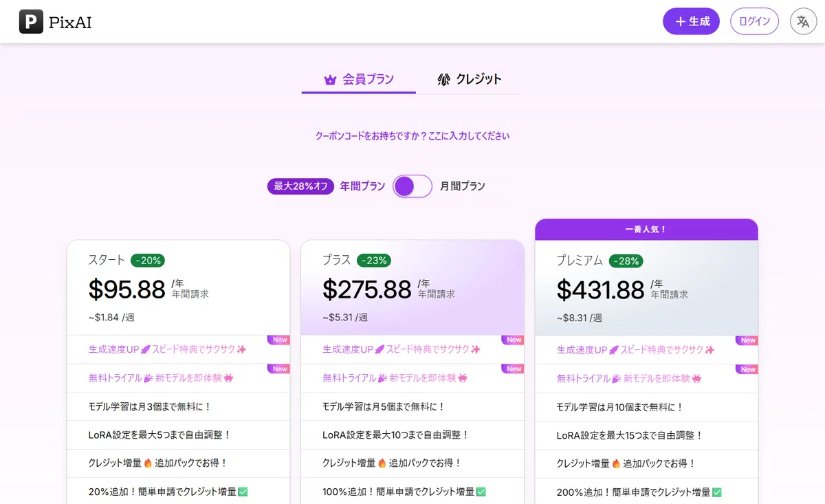Click LoRA設定を最大10つまで自由調整！ row
This screenshot has width=825, height=504.
(x=412, y=435)
